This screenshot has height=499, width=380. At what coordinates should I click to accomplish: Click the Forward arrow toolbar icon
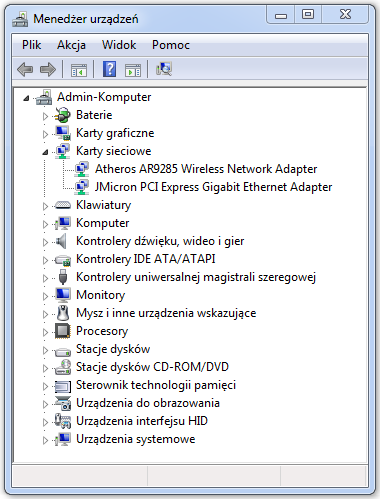48,69
